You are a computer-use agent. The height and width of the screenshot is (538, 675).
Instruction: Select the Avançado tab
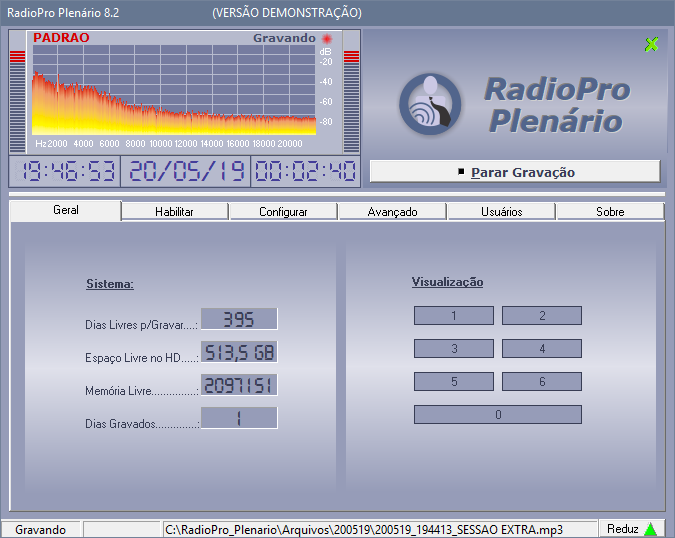pyautogui.click(x=392, y=212)
